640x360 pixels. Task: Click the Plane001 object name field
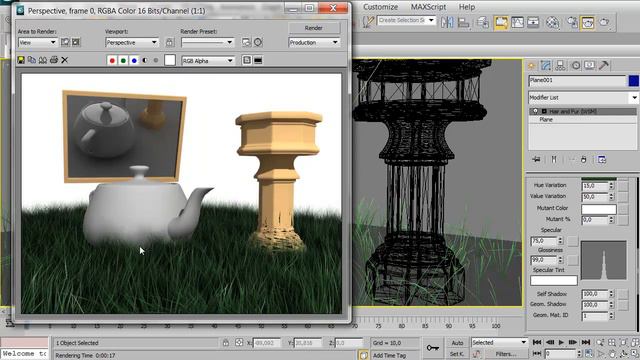tap(577, 80)
